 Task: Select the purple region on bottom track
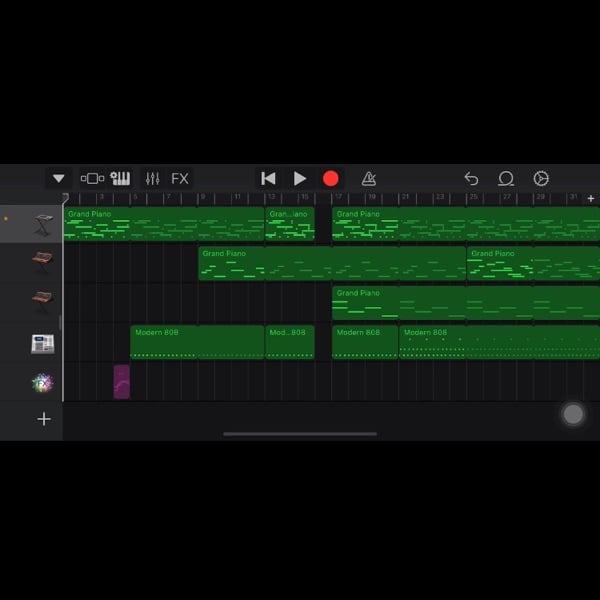(121, 381)
